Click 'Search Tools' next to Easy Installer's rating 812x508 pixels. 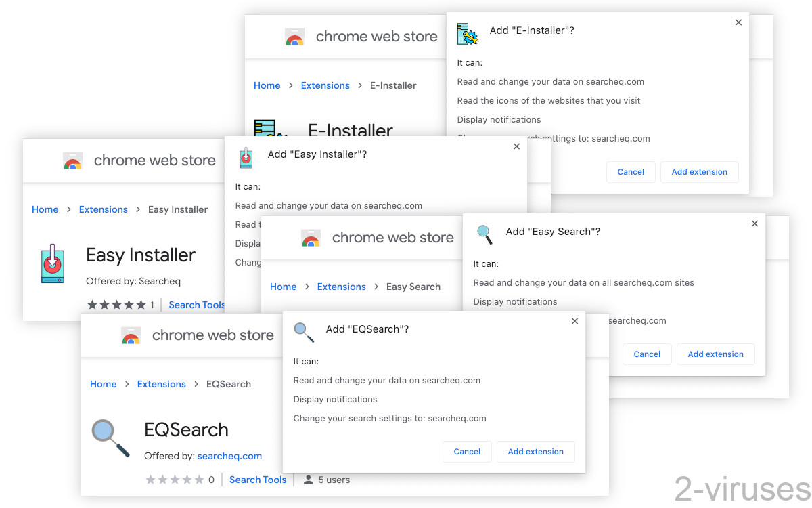[x=196, y=305]
